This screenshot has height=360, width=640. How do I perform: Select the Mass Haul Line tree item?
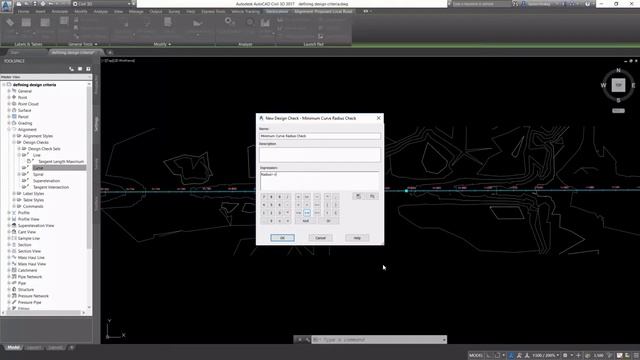31,258
